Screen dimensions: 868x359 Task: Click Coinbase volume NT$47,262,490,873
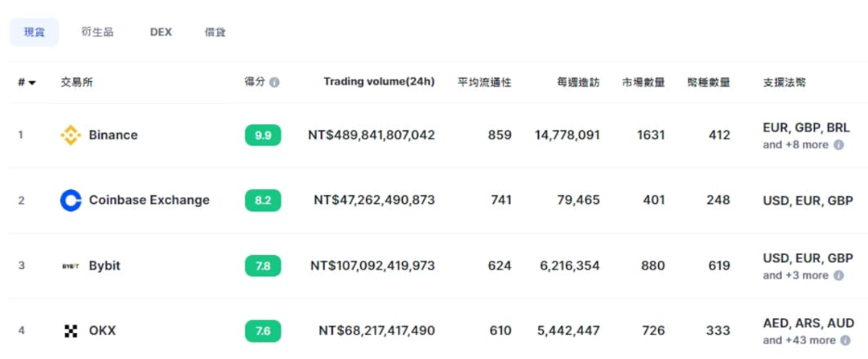point(374,200)
